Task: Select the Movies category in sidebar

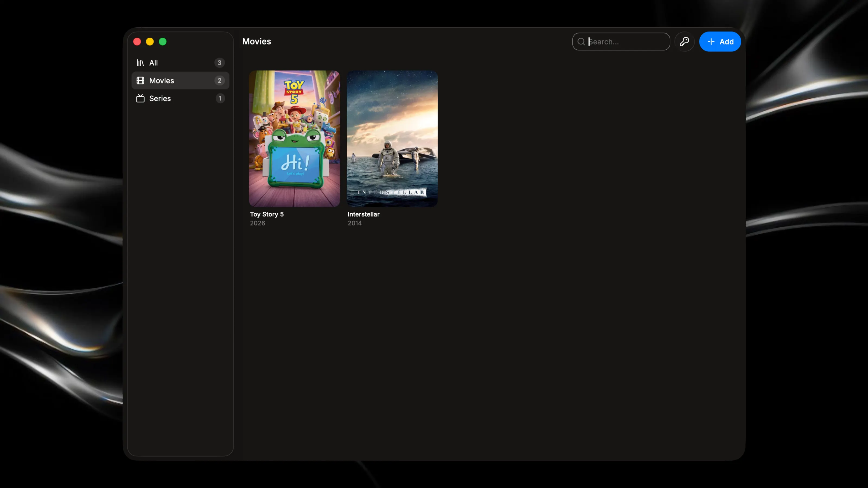Action: [180, 81]
